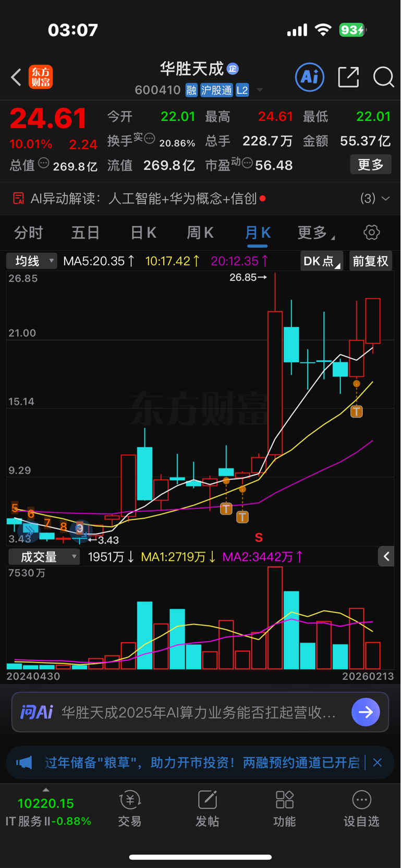Tap the megaphone announcement icon
This screenshot has width=401, height=868.
24,763
